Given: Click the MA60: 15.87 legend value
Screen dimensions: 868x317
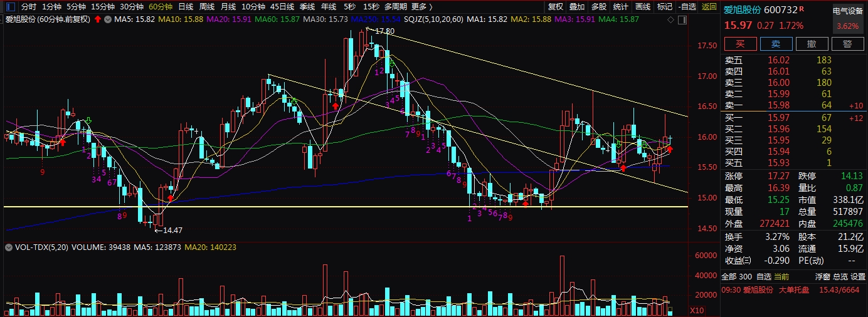Looking at the screenshot, I should tap(278, 20).
